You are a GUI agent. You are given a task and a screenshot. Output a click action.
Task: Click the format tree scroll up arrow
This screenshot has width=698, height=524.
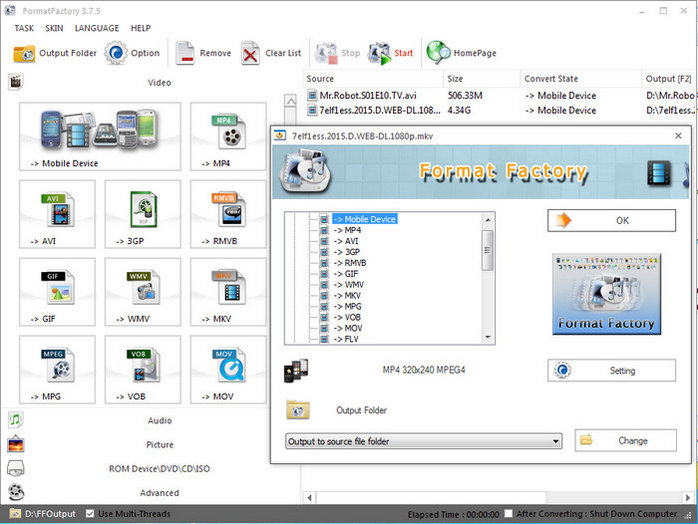(488, 219)
